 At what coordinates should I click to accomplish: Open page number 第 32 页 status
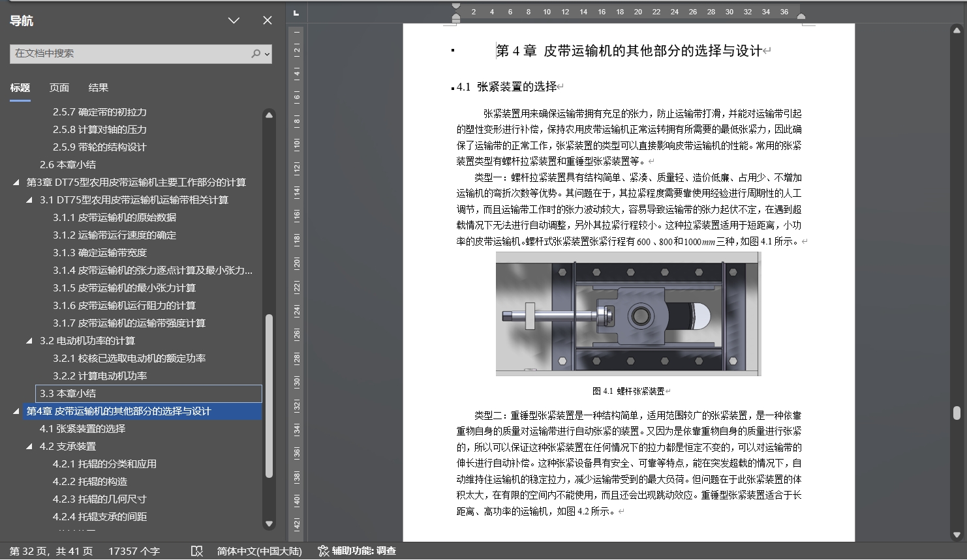point(51,552)
